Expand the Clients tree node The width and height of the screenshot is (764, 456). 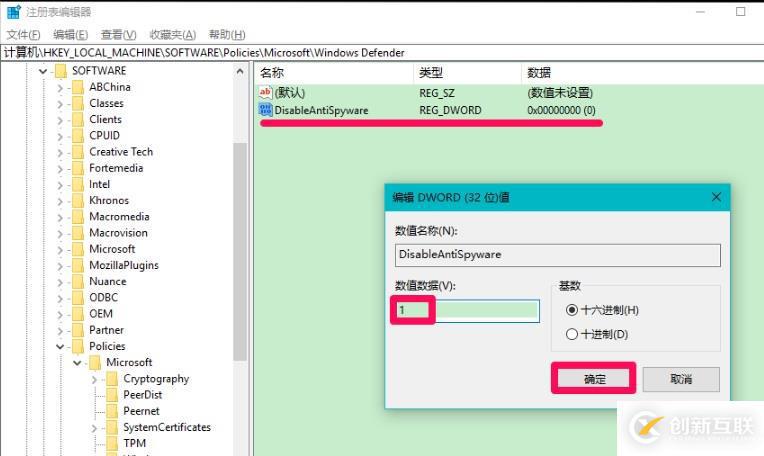60,120
